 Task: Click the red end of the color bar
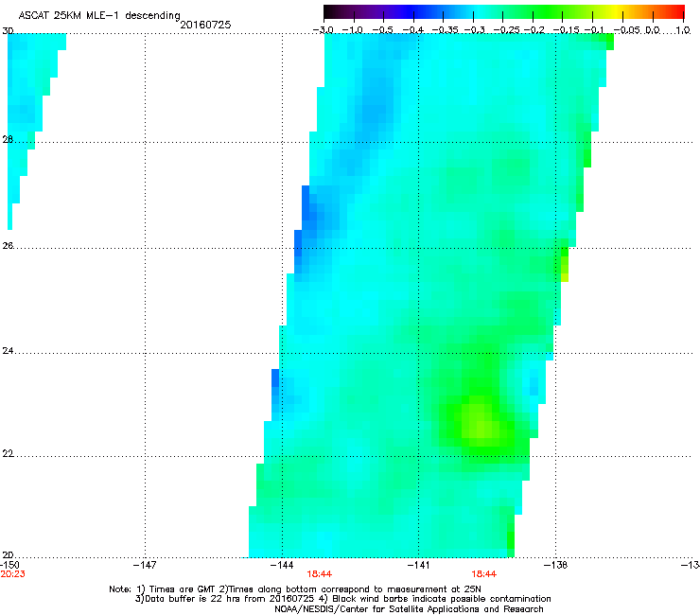[x=678, y=12]
